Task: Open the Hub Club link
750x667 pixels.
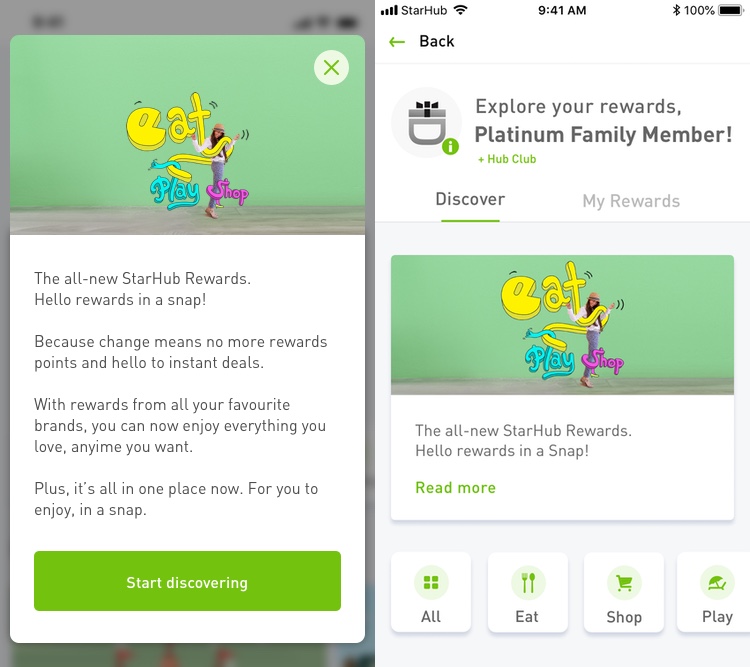Action: (507, 159)
